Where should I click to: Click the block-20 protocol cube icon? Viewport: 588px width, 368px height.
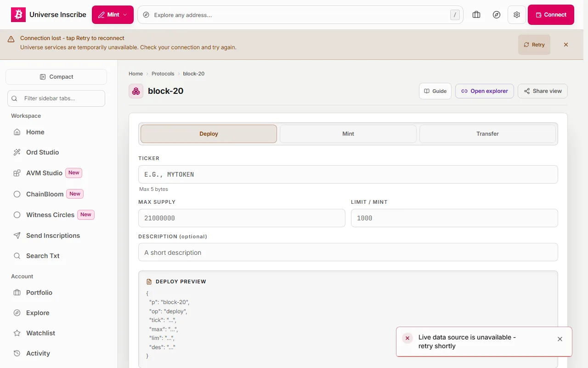point(136,91)
